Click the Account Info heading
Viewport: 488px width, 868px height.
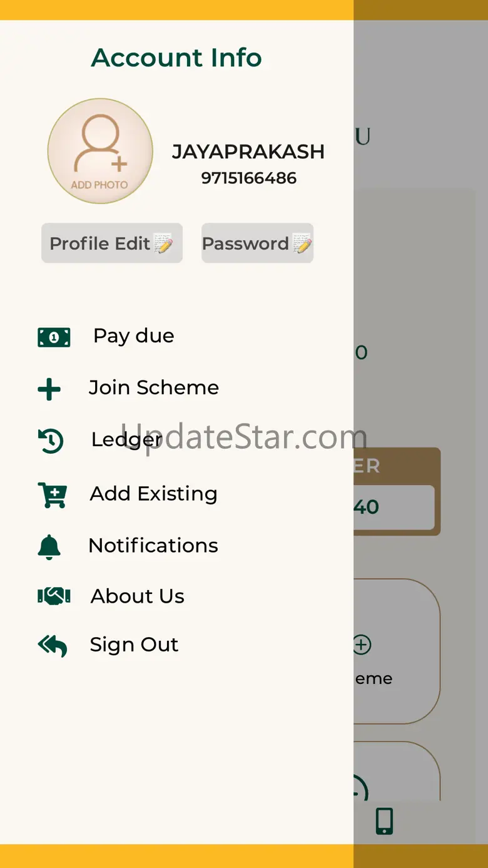176,58
